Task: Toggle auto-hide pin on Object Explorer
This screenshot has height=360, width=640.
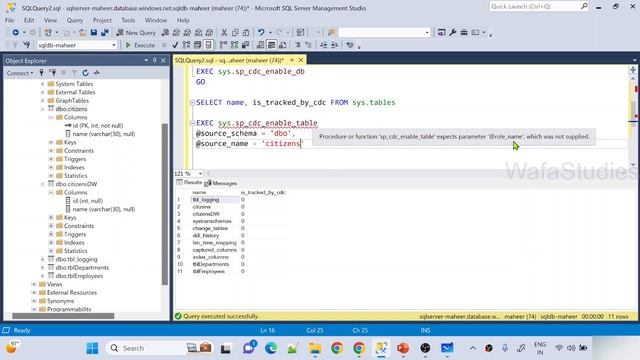Action: [155, 60]
